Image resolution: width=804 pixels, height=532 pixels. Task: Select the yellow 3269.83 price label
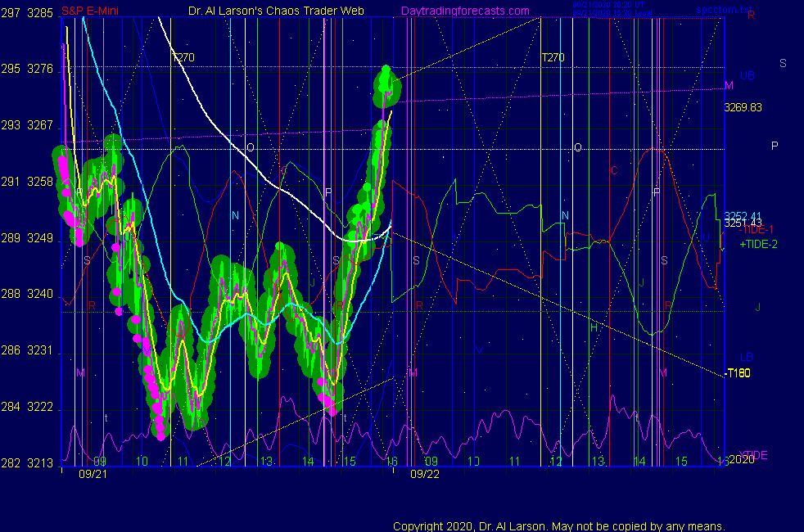coord(743,106)
